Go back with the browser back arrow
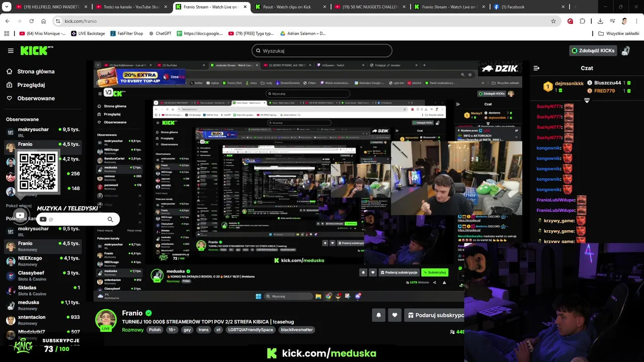This screenshot has height=362, width=644. tap(7, 21)
